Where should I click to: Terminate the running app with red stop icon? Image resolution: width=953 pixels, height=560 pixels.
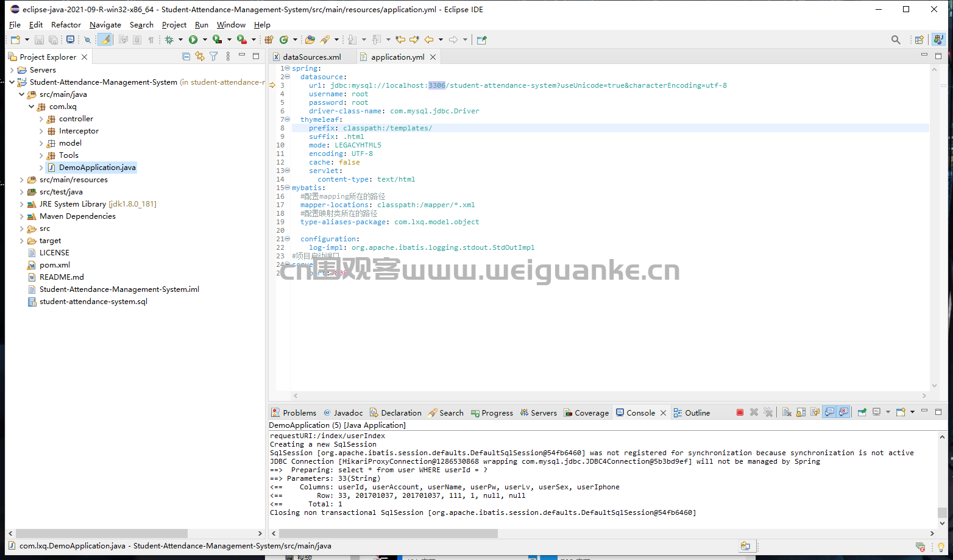pyautogui.click(x=740, y=413)
